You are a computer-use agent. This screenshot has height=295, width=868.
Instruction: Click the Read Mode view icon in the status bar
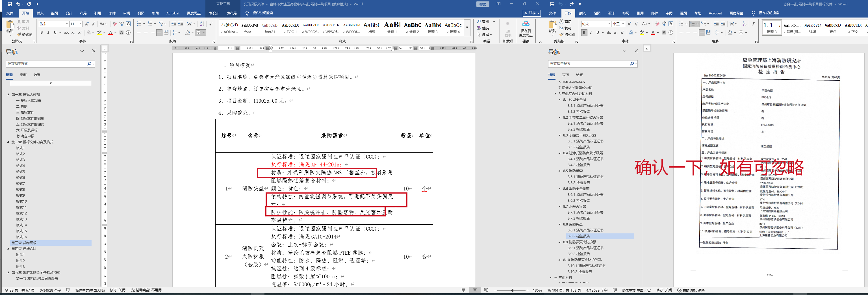463,290
